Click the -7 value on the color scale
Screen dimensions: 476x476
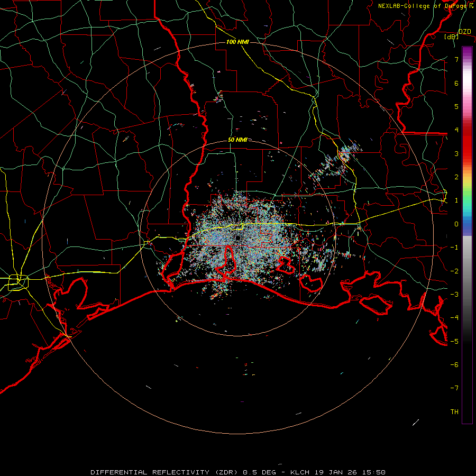[x=454, y=388]
